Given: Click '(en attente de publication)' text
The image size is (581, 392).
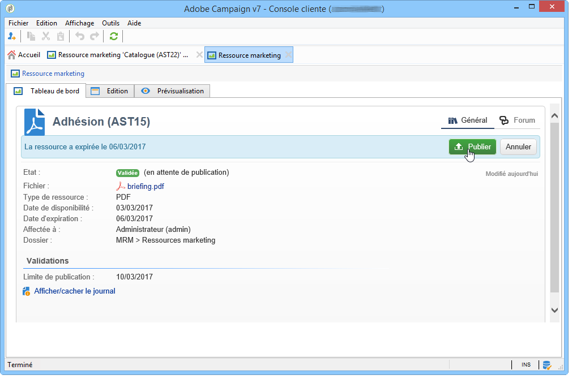Looking at the screenshot, I should tap(186, 173).
